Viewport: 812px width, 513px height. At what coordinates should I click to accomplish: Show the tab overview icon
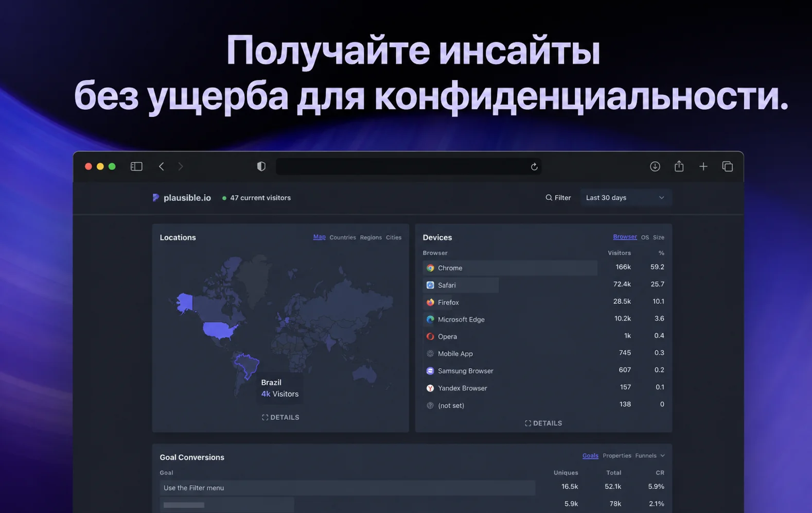728,166
